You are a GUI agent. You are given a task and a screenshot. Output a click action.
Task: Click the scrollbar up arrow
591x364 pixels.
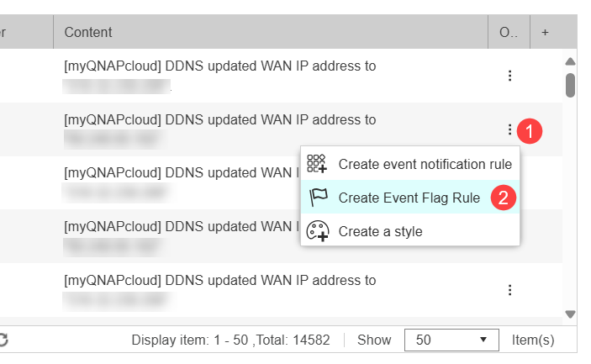(x=570, y=61)
